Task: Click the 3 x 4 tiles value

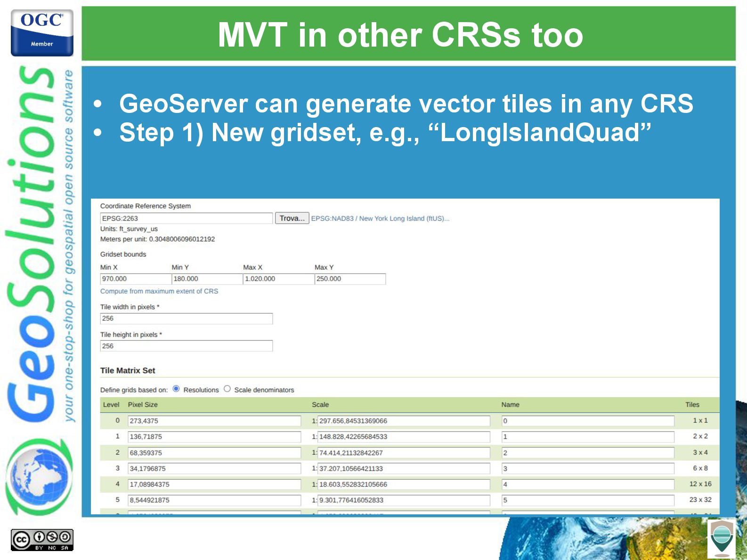Action: 700,452
